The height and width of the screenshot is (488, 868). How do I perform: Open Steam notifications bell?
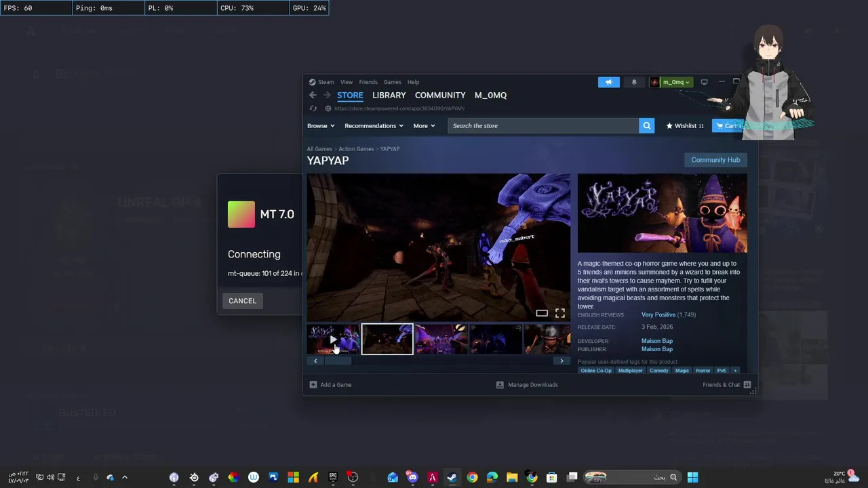click(x=634, y=82)
